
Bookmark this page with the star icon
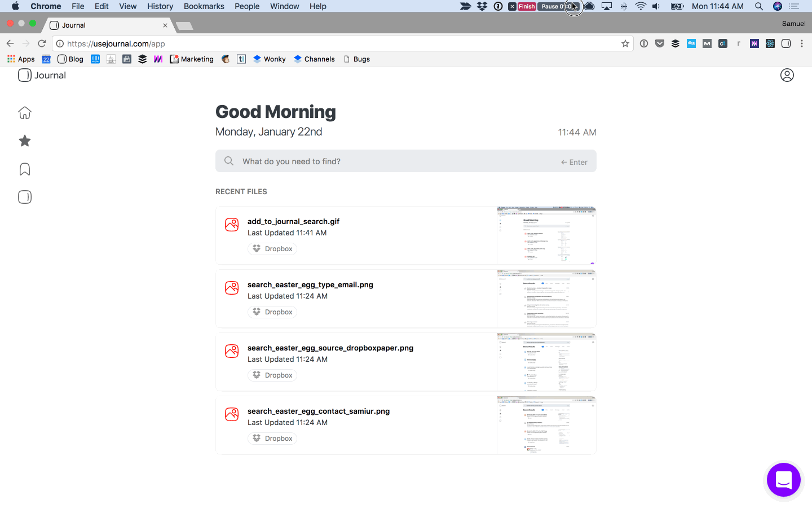[x=625, y=43]
